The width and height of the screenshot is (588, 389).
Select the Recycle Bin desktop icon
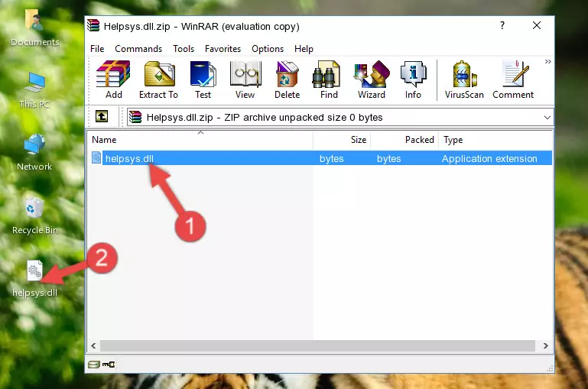coord(34,216)
